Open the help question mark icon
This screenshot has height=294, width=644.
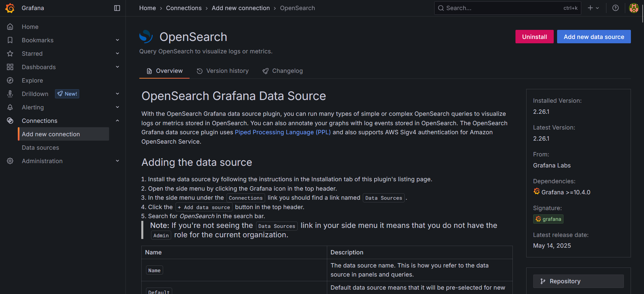pos(615,8)
